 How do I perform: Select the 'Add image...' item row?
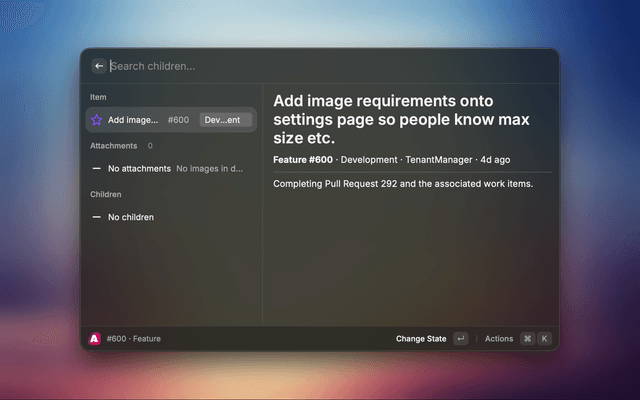(x=171, y=120)
